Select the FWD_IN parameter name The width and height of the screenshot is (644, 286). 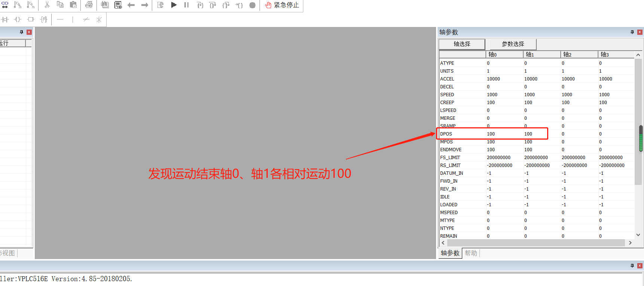coord(449,181)
